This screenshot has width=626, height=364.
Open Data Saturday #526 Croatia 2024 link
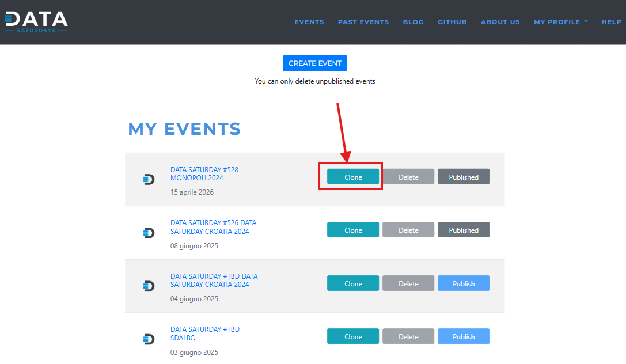213,227
